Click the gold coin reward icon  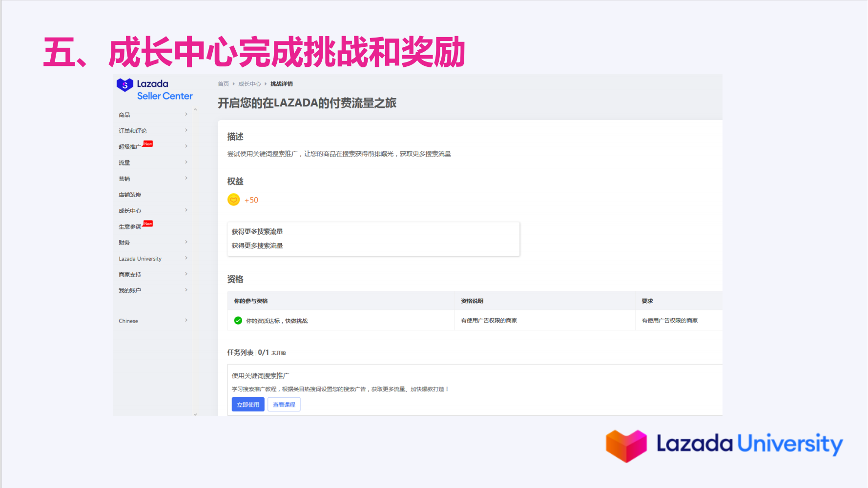click(234, 200)
